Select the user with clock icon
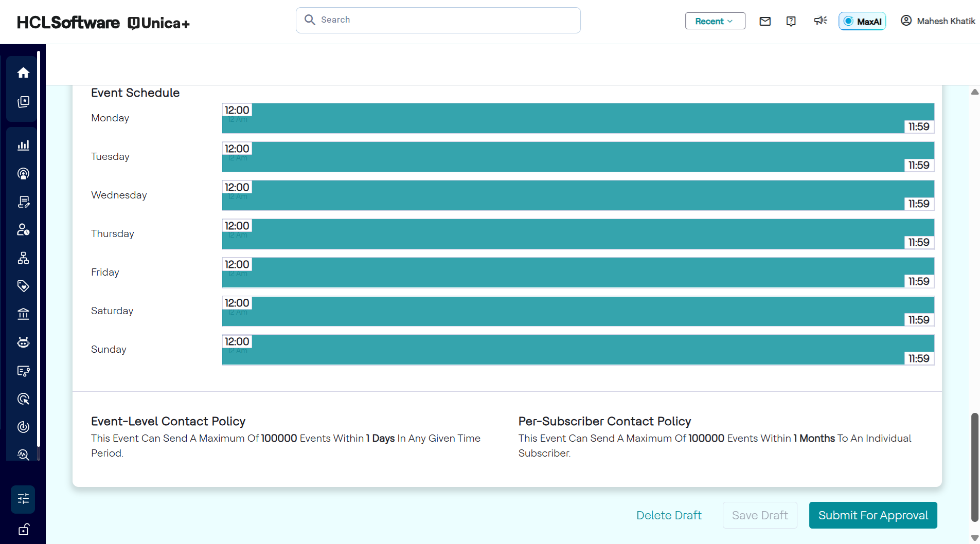Viewport: 980px width, 544px height. pos(23,230)
